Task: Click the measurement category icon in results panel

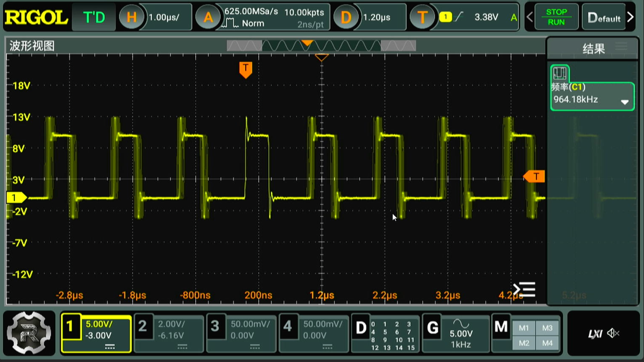Action: tap(560, 73)
